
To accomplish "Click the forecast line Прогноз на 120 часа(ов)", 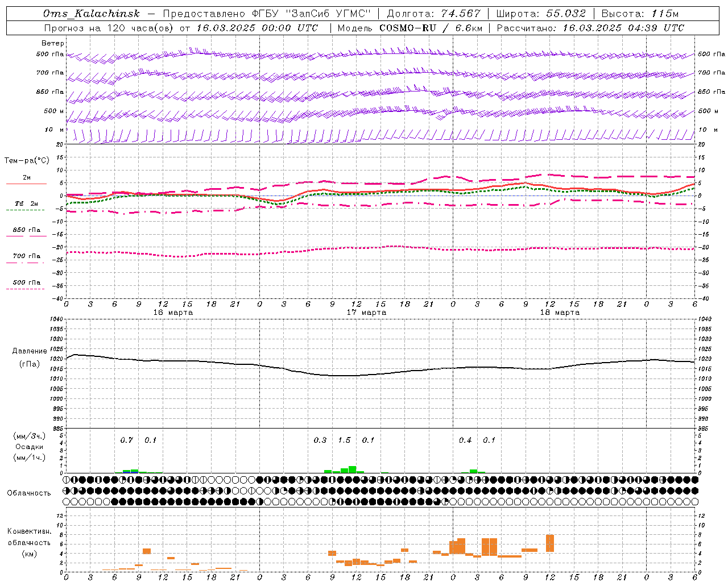I will pyautogui.click(x=109, y=28).
